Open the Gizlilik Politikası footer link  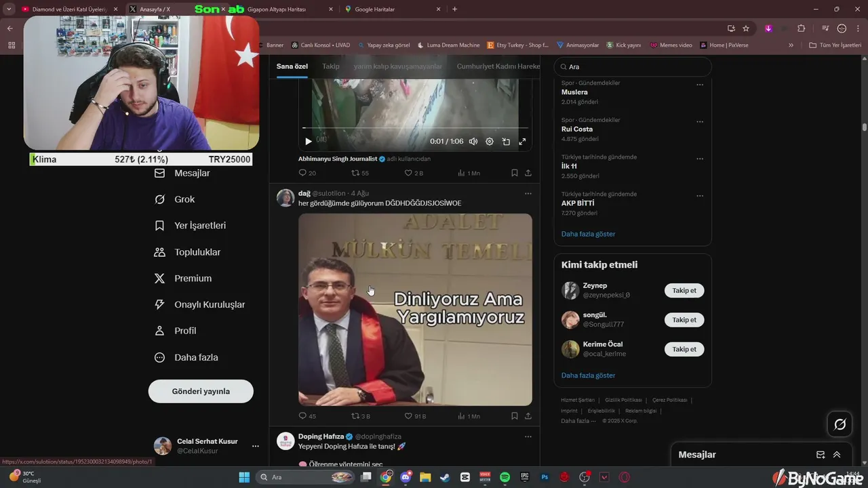click(x=623, y=400)
